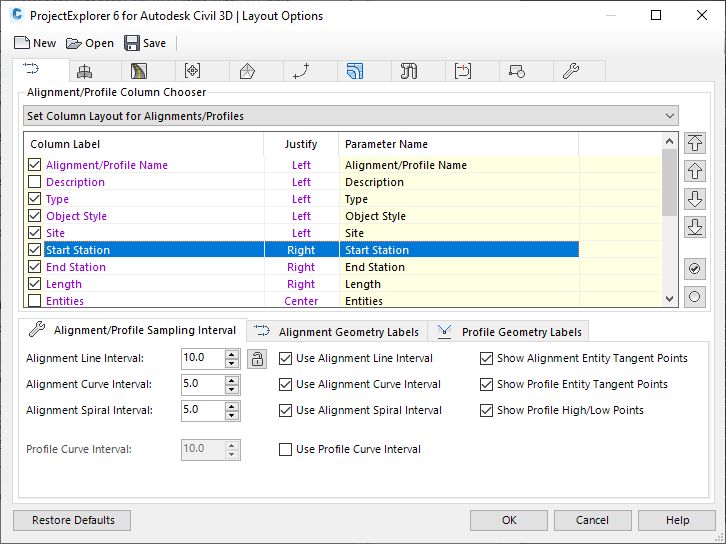Viewport: 726px width, 544px height.
Task: Toggle Use Alignment Spiral Interval
Action: coord(286,410)
